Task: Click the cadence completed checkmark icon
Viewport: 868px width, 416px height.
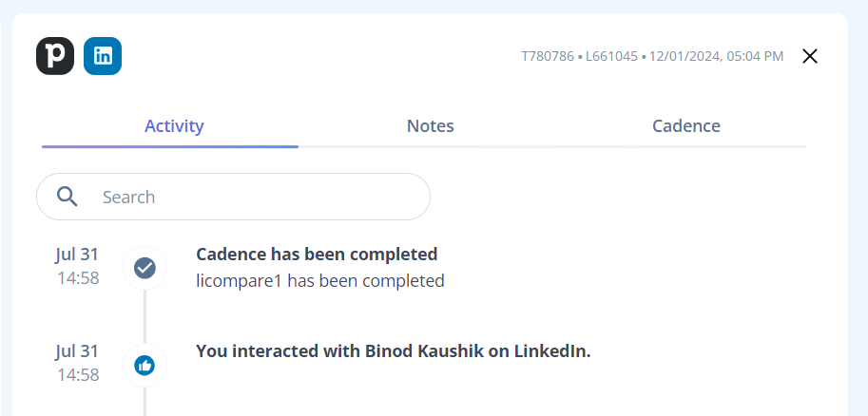Action: (x=145, y=268)
